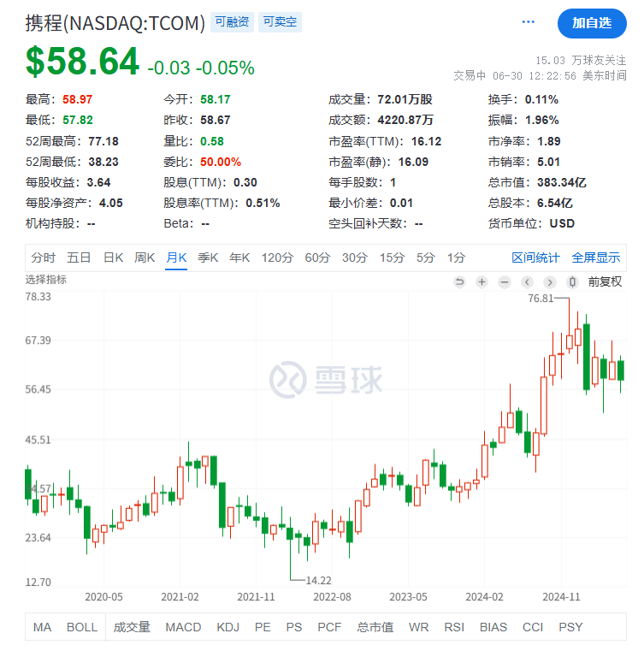Click the 全屏显示 fullscreen link
Screen dimensions: 644x651
pyautogui.click(x=596, y=257)
